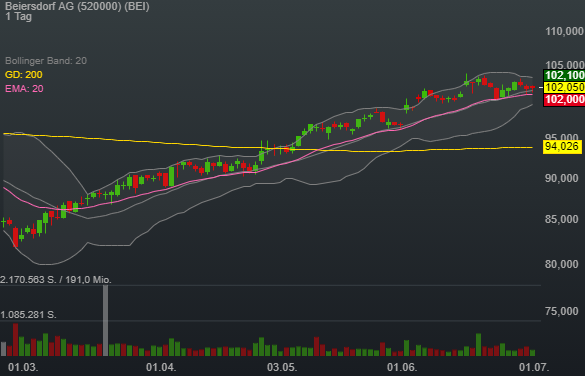Screen dimensions: 585x376
Task: Click the tall gray volume spike bar
Action: coord(106,321)
